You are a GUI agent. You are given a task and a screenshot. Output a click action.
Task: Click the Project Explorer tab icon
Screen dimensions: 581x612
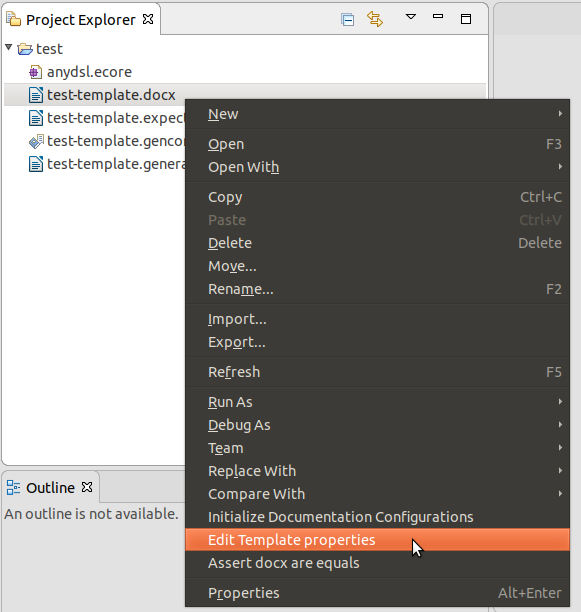point(14,19)
